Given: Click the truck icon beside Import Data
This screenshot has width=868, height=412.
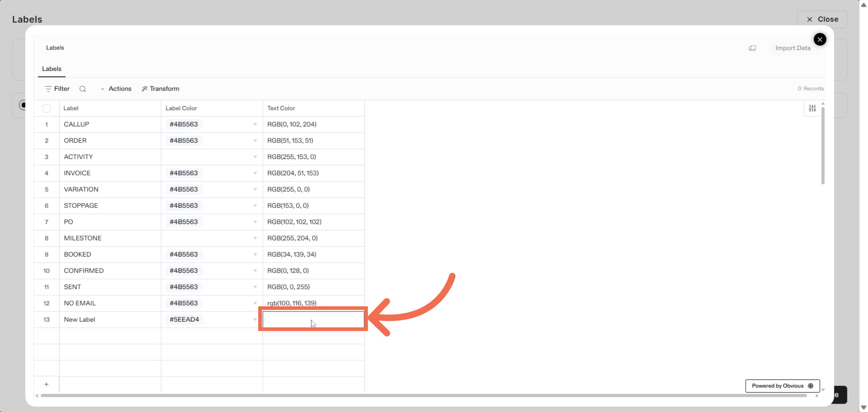Looking at the screenshot, I should coord(753,48).
